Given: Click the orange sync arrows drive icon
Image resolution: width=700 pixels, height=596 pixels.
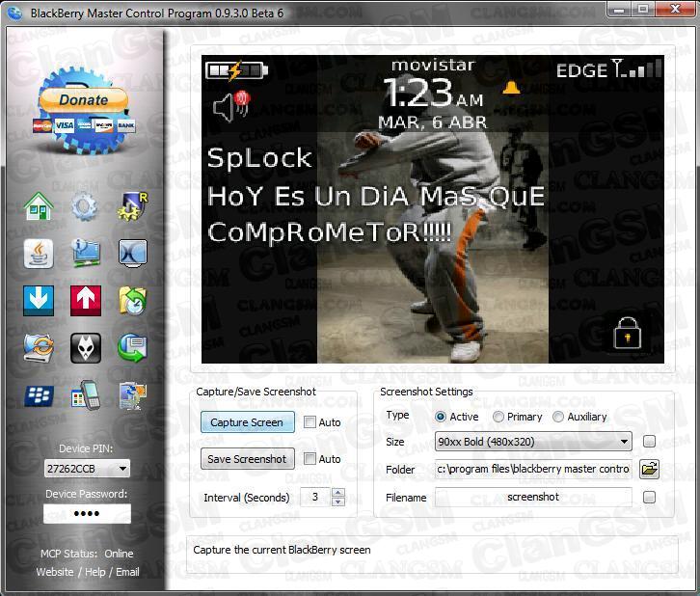Looking at the screenshot, I should pyautogui.click(x=39, y=348).
